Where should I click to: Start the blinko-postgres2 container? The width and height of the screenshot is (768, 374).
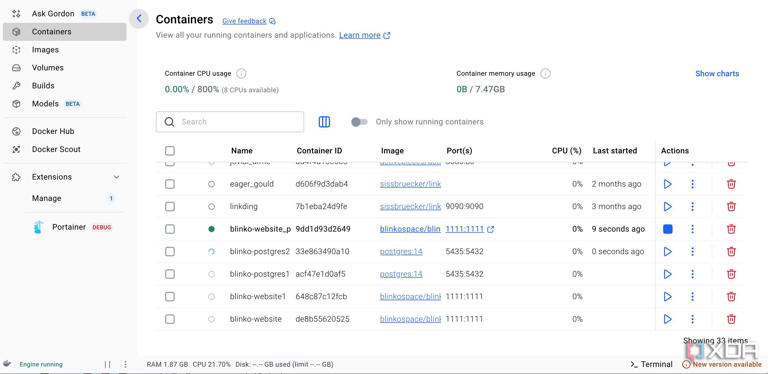667,252
